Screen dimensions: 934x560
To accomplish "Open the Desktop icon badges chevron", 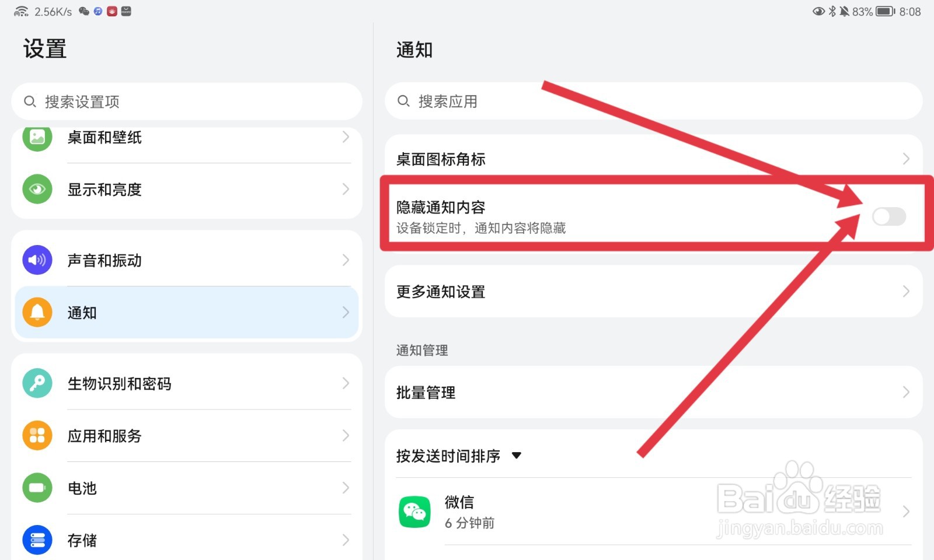I will point(906,159).
